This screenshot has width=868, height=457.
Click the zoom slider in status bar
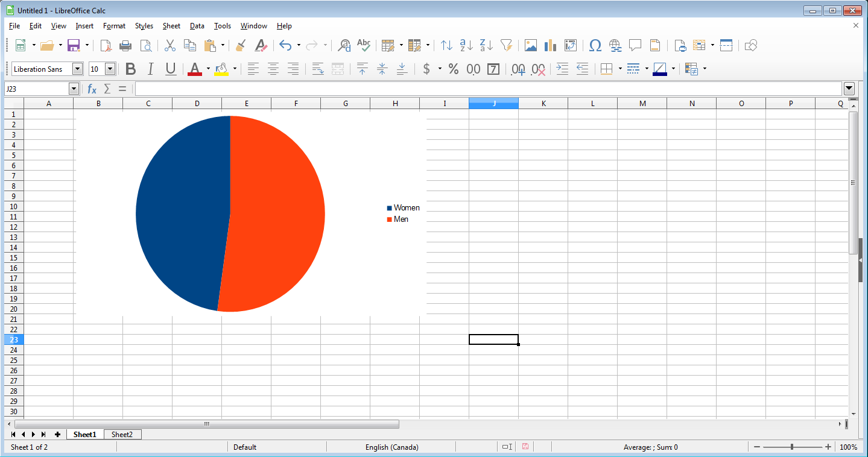pyautogui.click(x=792, y=447)
